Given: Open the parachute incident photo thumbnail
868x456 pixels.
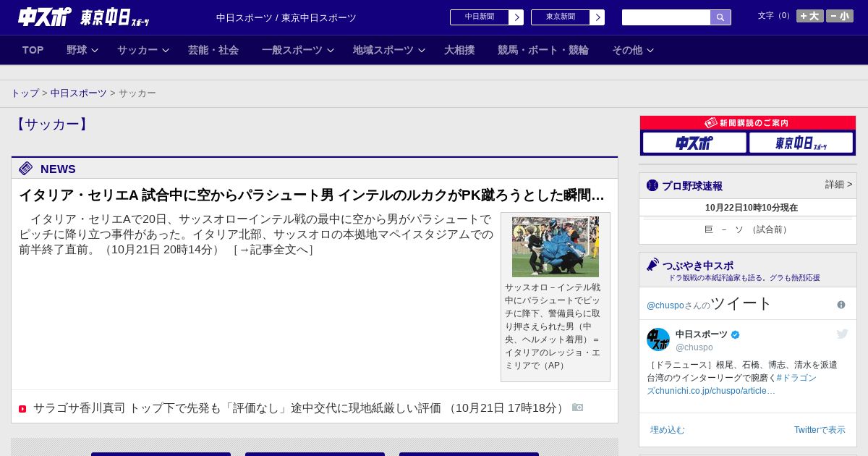Looking at the screenshot, I should [556, 247].
